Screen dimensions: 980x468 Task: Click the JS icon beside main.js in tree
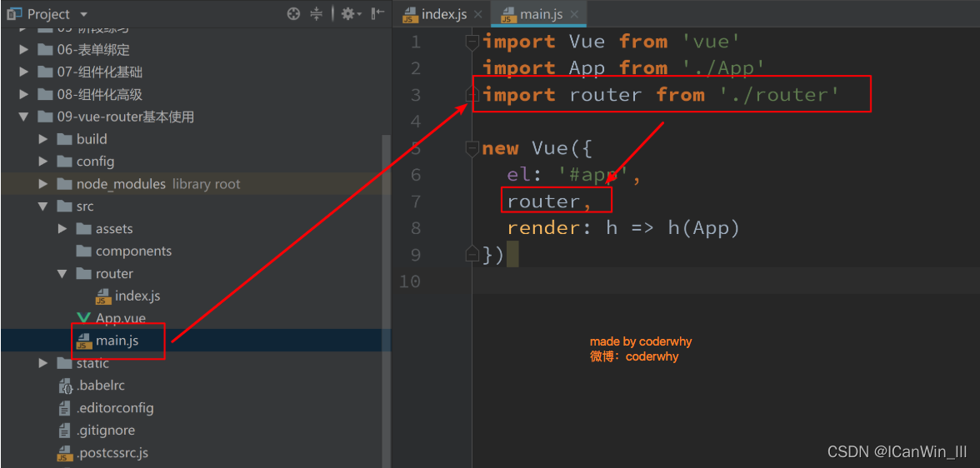83,341
